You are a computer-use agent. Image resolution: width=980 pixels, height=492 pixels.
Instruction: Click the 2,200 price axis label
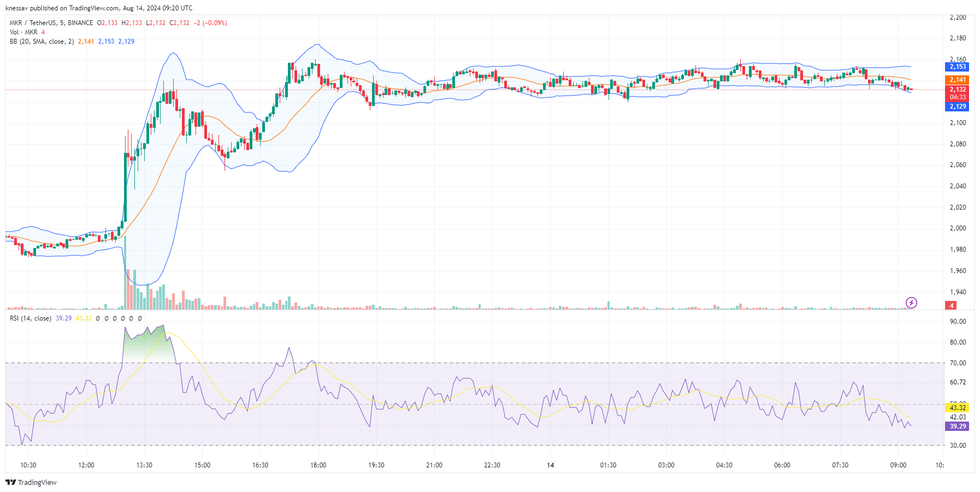click(x=958, y=17)
